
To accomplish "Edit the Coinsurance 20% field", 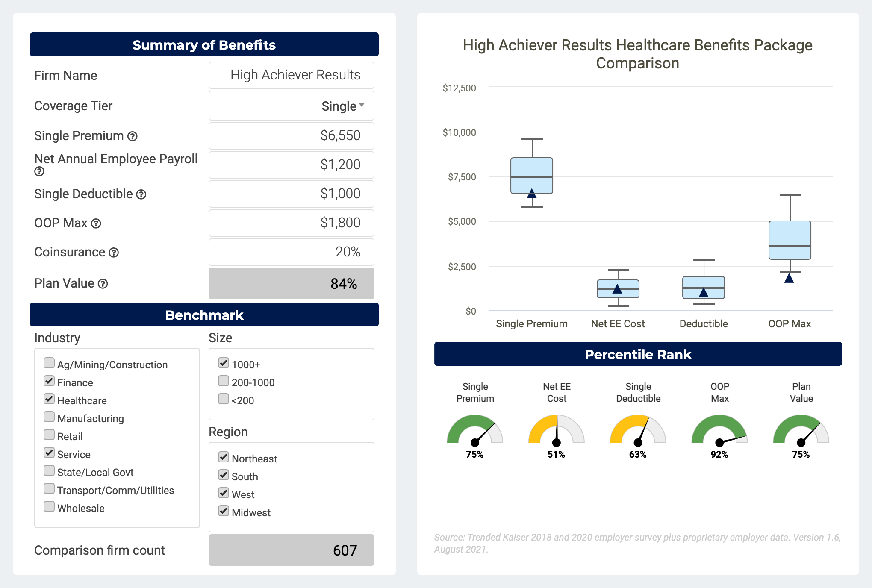I will (292, 252).
